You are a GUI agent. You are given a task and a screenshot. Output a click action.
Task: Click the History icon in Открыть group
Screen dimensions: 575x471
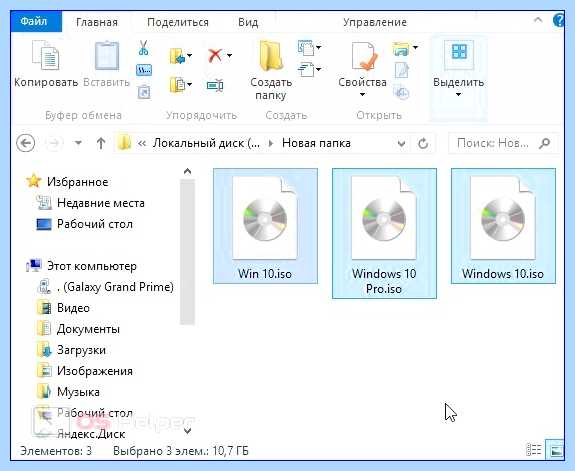point(401,92)
